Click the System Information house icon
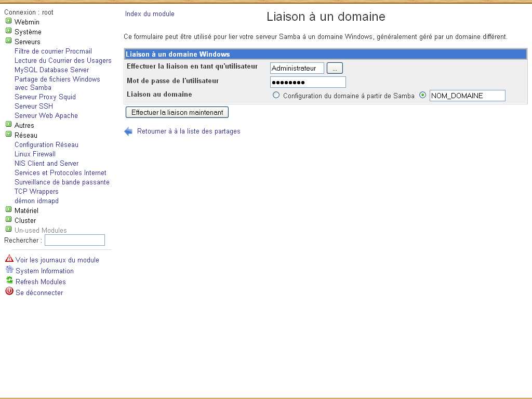Screen dimensions: 532x399 (x=9, y=270)
